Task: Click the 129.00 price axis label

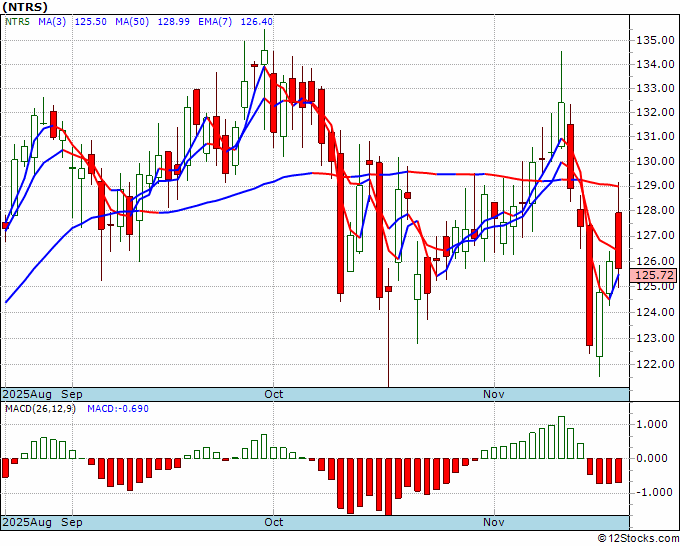Action: [x=655, y=186]
